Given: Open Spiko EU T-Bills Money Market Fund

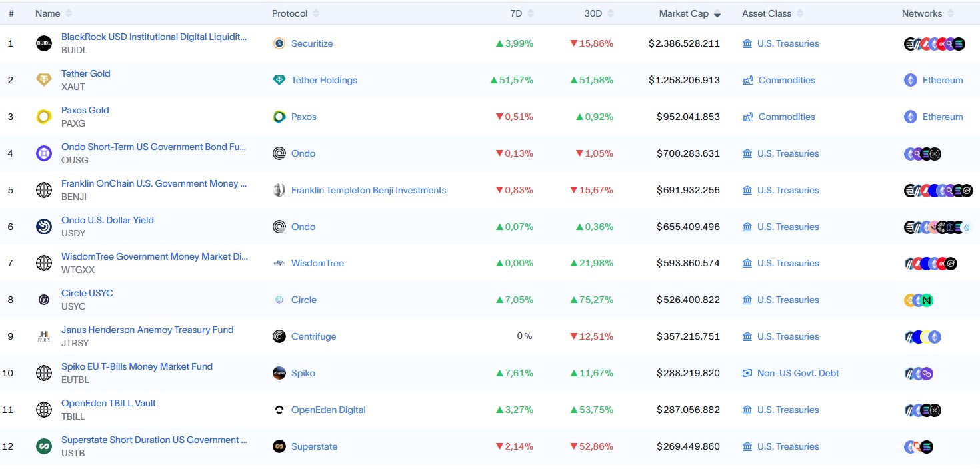Looking at the screenshot, I should click(137, 367).
